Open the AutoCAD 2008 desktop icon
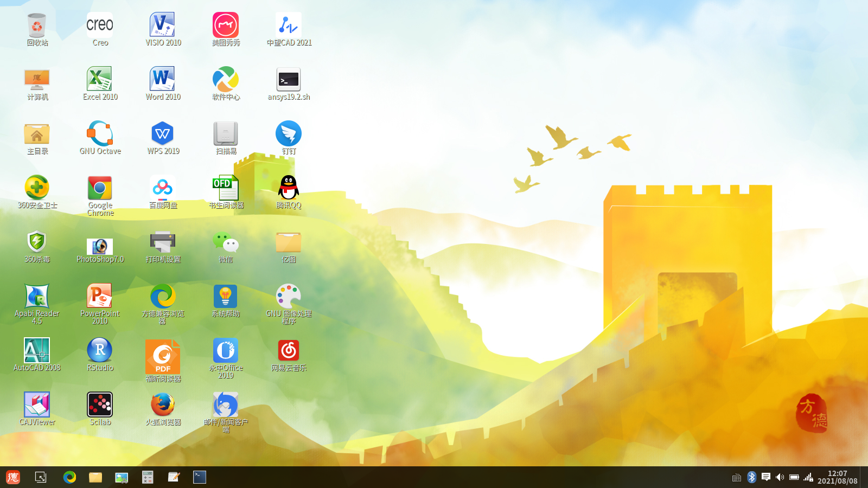 click(x=37, y=350)
